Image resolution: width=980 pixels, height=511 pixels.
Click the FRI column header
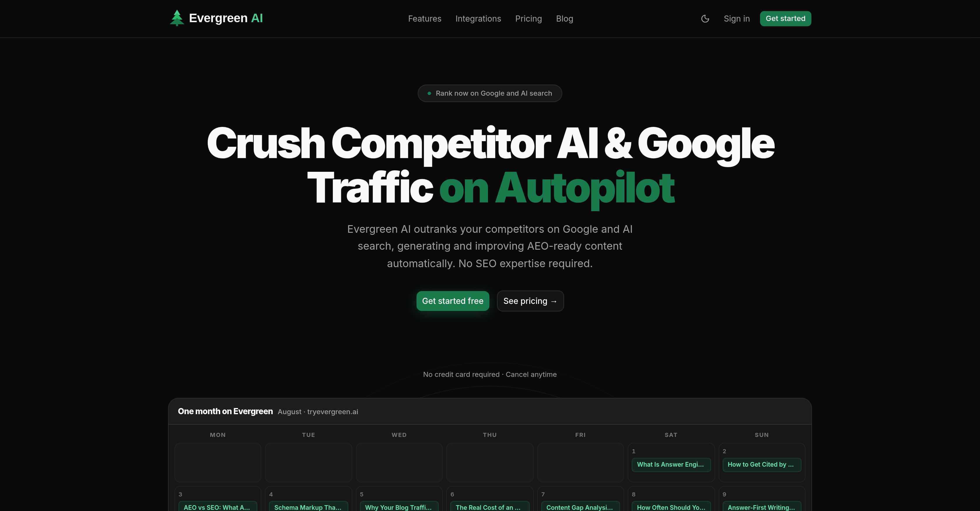(x=580, y=435)
